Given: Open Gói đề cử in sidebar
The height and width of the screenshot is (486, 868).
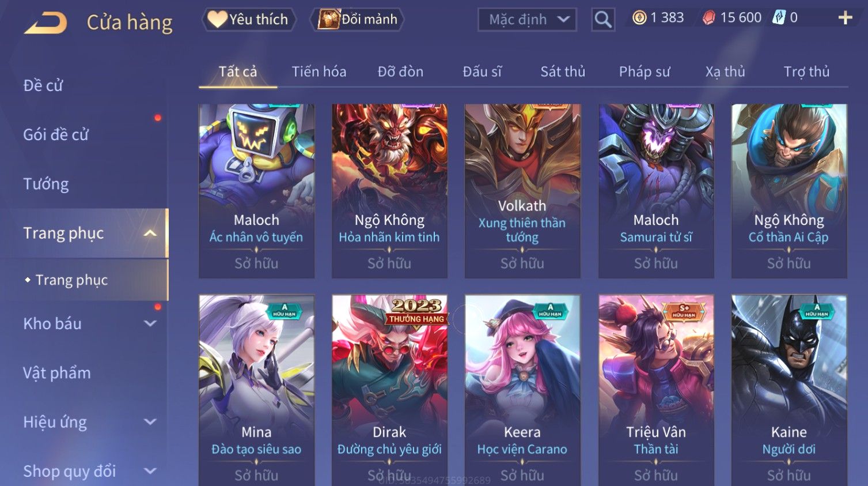Looking at the screenshot, I should pos(56,134).
